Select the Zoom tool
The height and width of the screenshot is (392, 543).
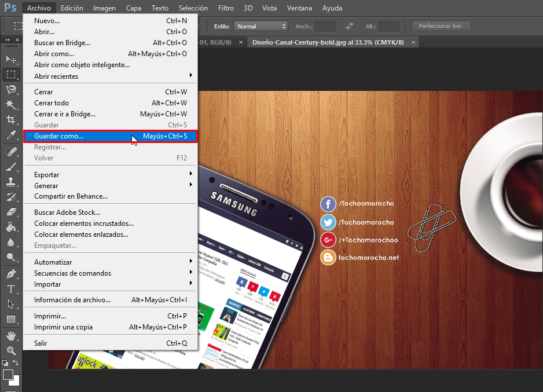point(11,351)
